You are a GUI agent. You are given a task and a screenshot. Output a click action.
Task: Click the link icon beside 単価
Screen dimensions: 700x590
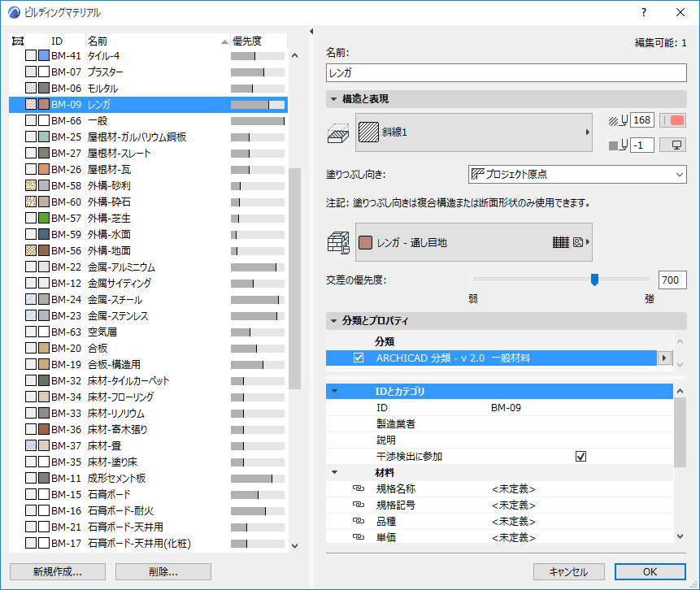coord(359,537)
